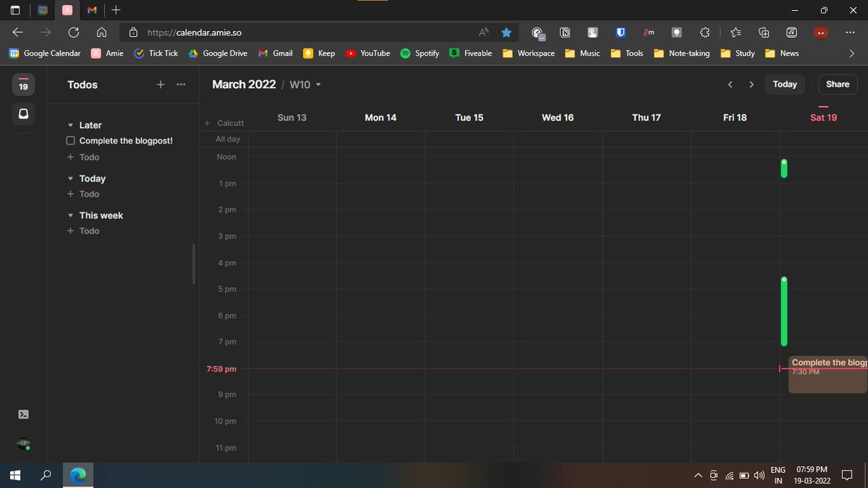868x488 pixels.
Task: Open the Spotify bookmark
Action: 420,53
